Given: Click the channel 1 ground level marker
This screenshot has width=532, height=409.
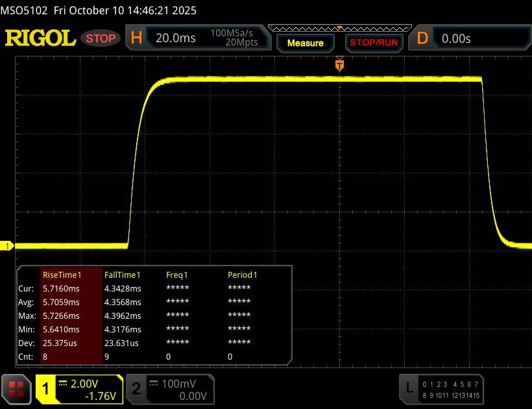Looking at the screenshot, I should click(x=8, y=245).
